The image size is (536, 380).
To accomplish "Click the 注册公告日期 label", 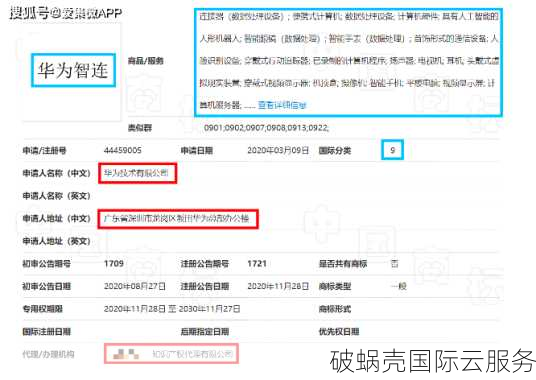I will (x=205, y=286).
